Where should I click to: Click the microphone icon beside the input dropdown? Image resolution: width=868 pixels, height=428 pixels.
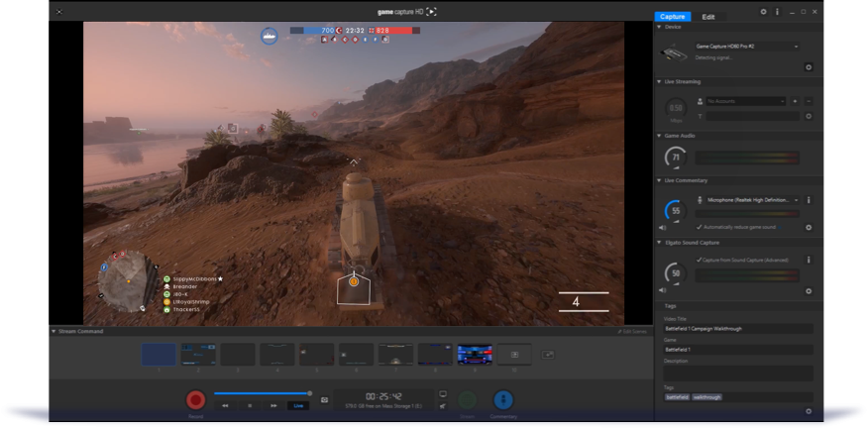pos(700,200)
